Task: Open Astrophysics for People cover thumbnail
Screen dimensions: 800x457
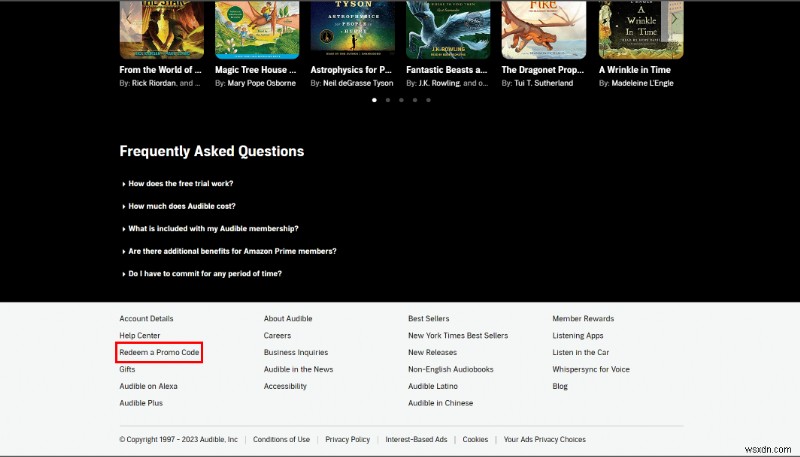Action: pyautogui.click(x=353, y=30)
